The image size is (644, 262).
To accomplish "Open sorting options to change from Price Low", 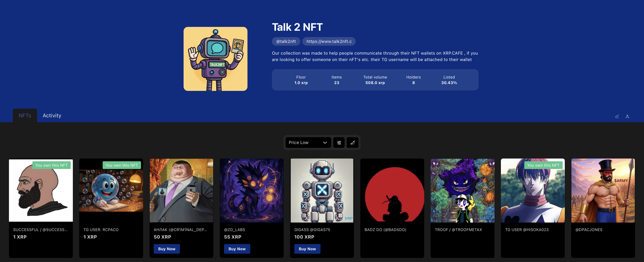I will [308, 142].
